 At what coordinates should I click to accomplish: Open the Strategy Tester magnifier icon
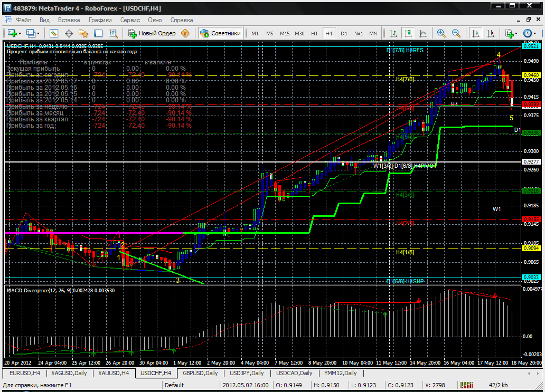point(114,33)
